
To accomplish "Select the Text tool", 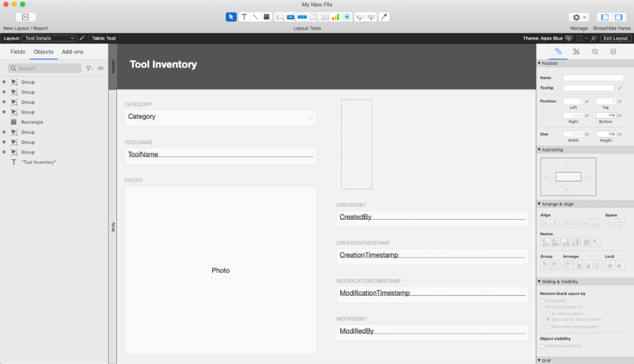I will [244, 17].
